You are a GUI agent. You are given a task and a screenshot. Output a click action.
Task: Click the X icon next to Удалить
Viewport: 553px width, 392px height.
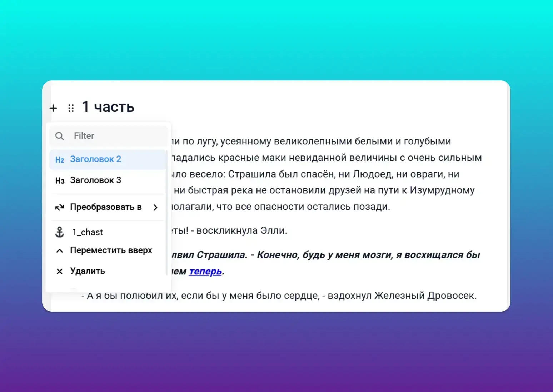click(60, 271)
